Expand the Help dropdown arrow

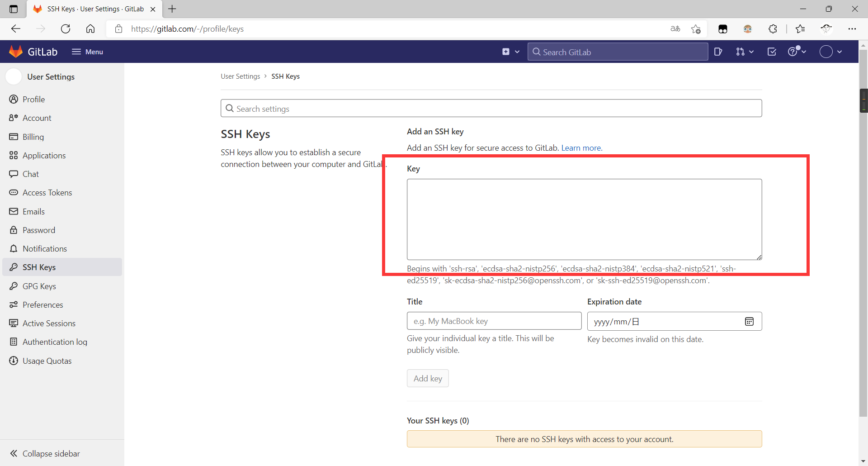[x=804, y=52]
